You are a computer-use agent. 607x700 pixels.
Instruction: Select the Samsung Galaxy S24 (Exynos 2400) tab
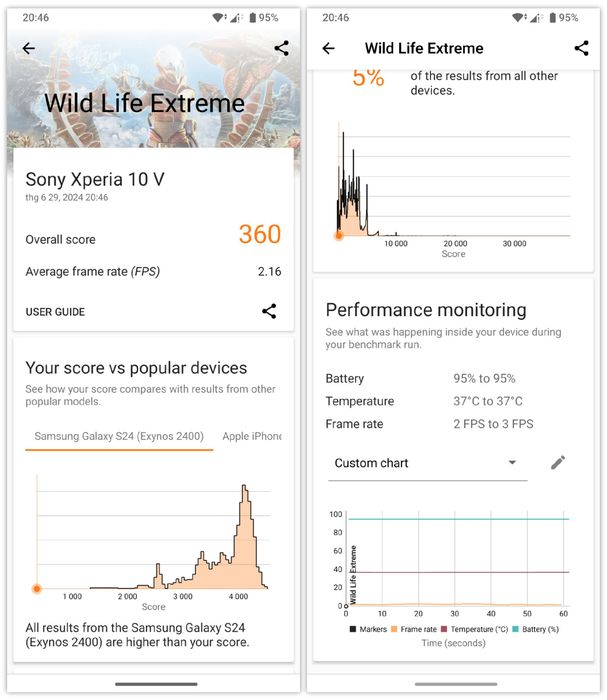[x=119, y=437]
